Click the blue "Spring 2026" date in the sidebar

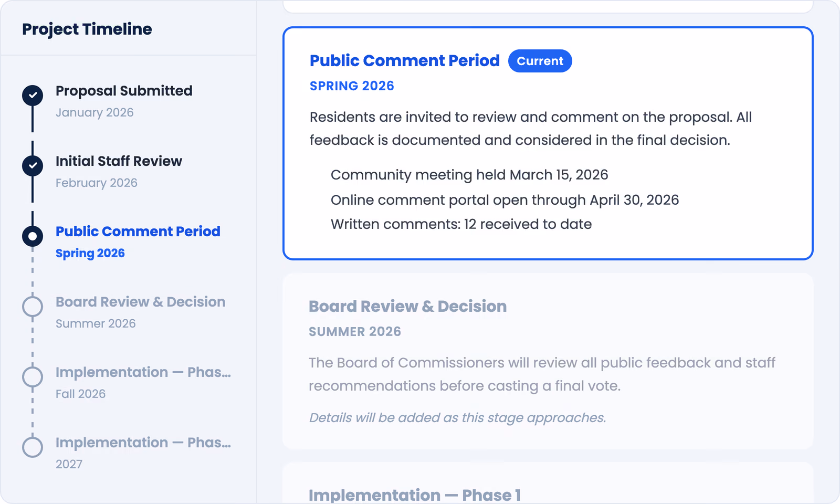(90, 253)
